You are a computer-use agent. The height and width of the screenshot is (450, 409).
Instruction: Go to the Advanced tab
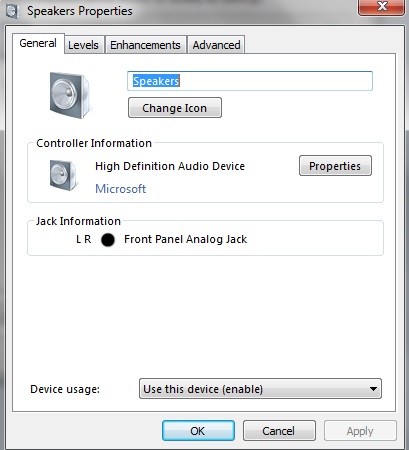point(216,45)
